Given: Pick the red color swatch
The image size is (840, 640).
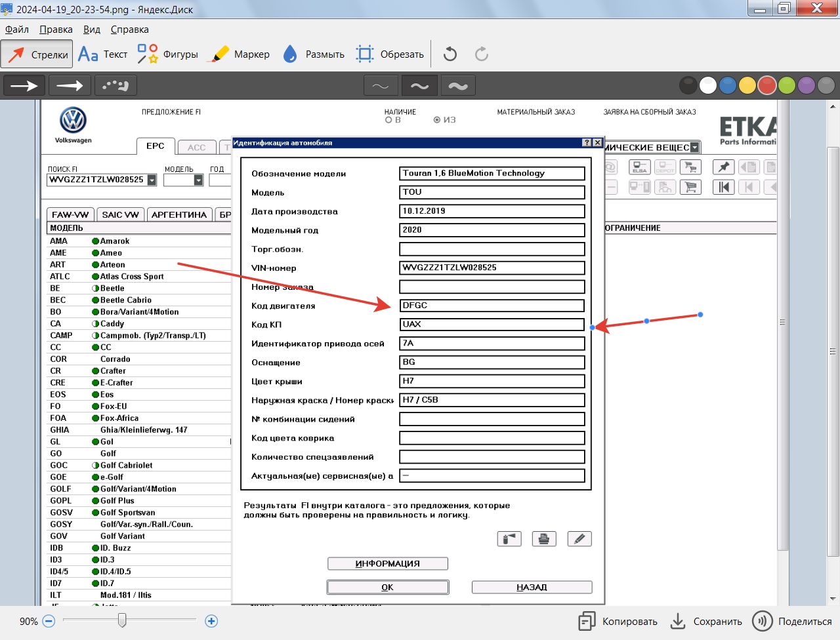Looking at the screenshot, I should coord(767,85).
